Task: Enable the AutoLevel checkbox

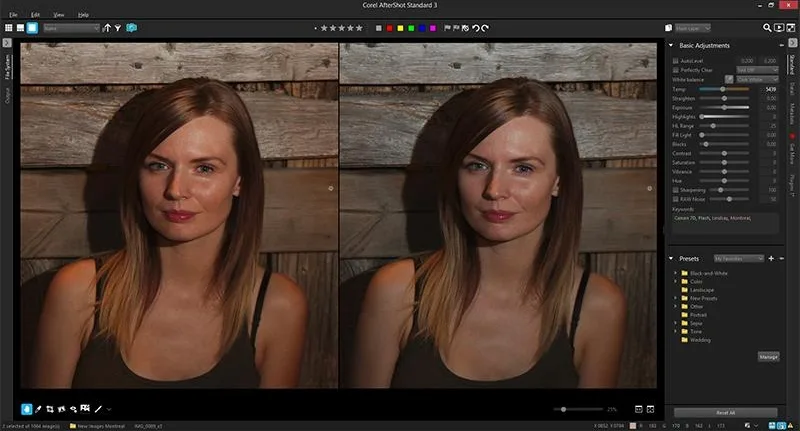Action: coord(676,61)
